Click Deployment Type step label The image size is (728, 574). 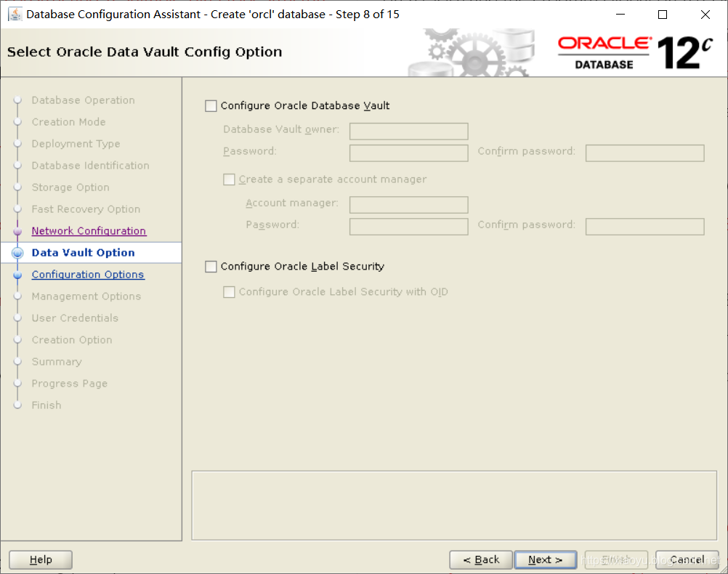76,144
